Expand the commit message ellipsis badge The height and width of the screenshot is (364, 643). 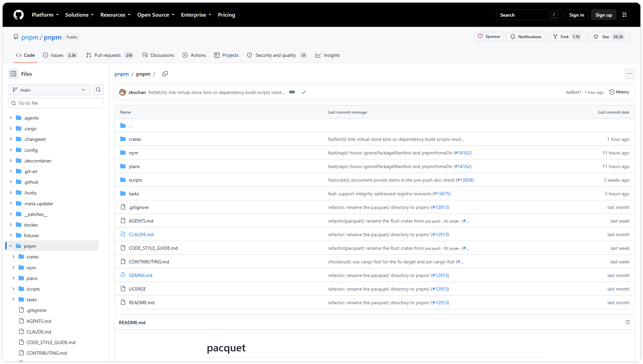pos(292,92)
